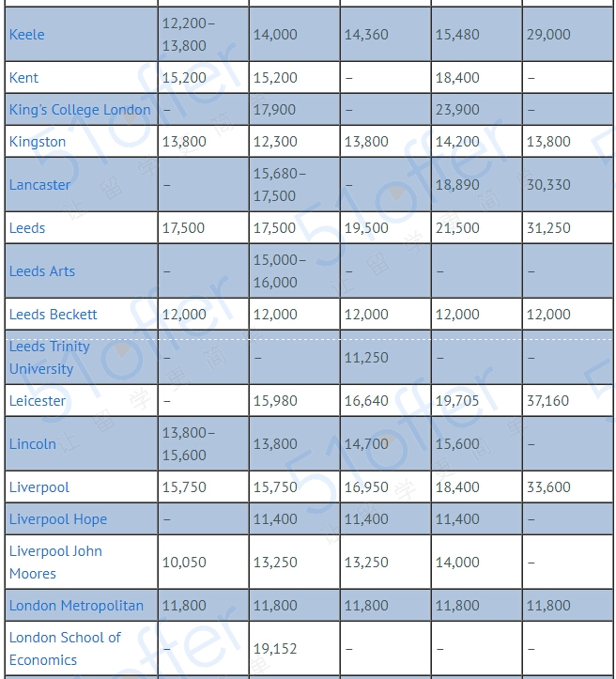This screenshot has height=679, width=616.
Task: Open the Kingston link
Action: tap(38, 142)
